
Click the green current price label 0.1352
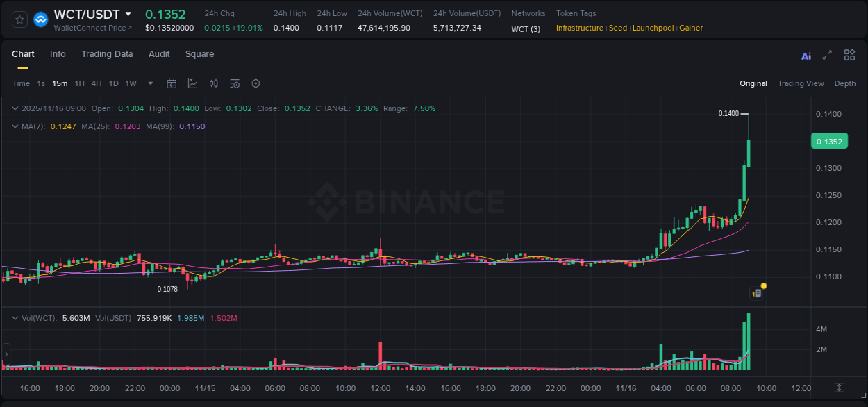[x=829, y=140]
